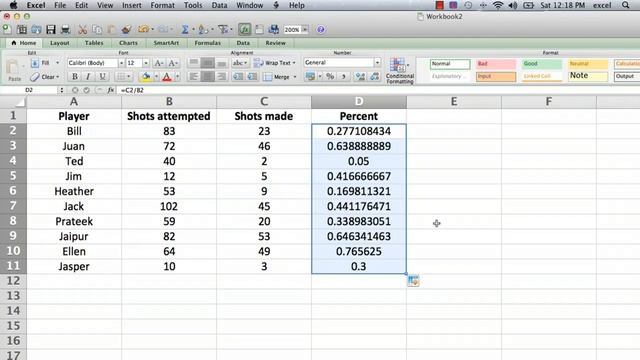Toggle middle vertical alignment
The height and width of the screenshot is (360, 640).
click(x=208, y=63)
